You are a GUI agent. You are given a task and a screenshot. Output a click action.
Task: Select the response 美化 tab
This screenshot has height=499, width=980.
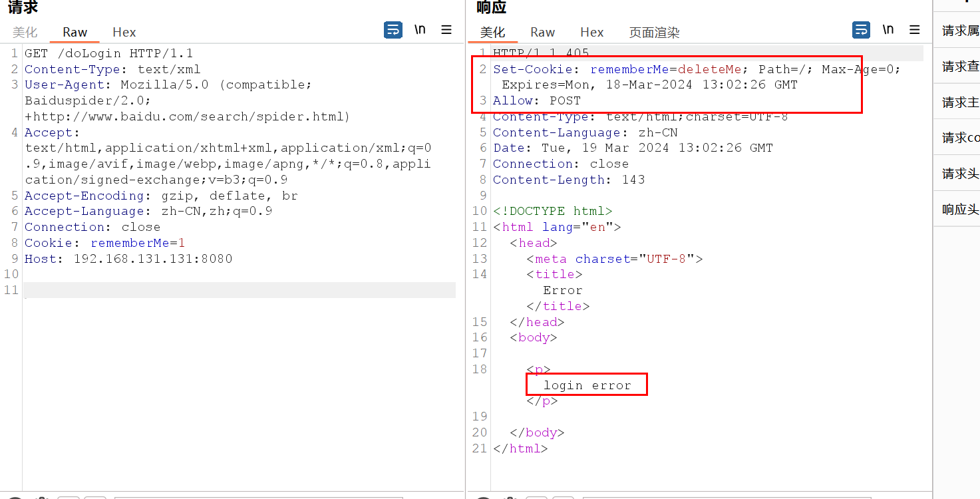click(493, 32)
